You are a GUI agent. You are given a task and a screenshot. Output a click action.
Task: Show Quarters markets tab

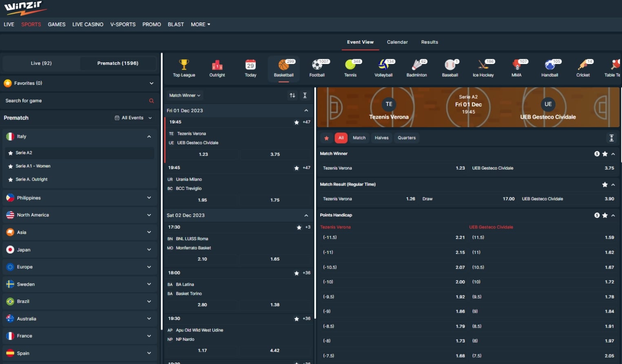(x=407, y=138)
